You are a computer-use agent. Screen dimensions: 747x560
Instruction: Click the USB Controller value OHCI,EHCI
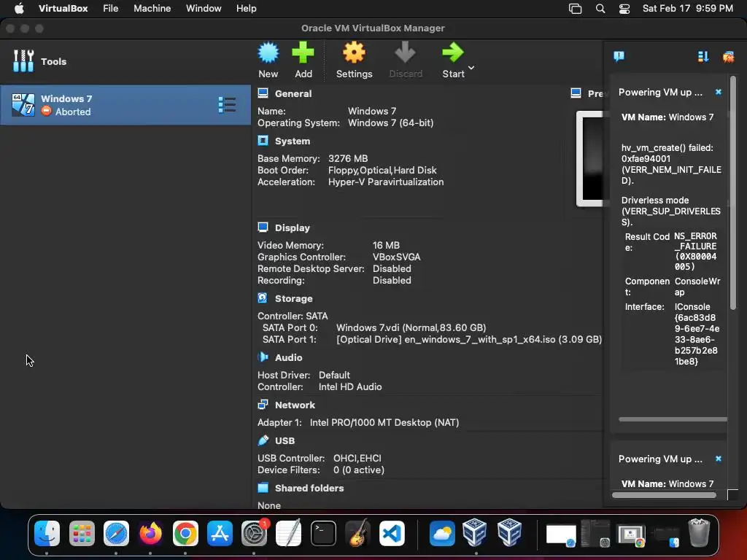(357, 458)
